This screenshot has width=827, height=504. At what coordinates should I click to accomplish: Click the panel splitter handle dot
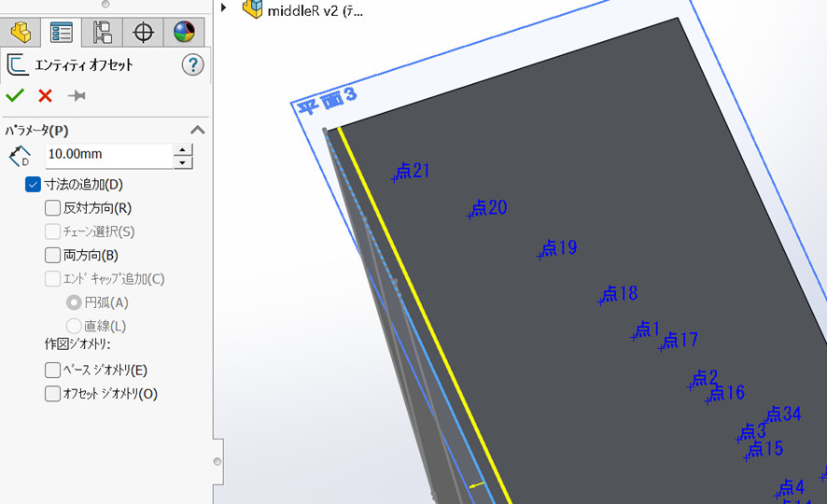217,461
